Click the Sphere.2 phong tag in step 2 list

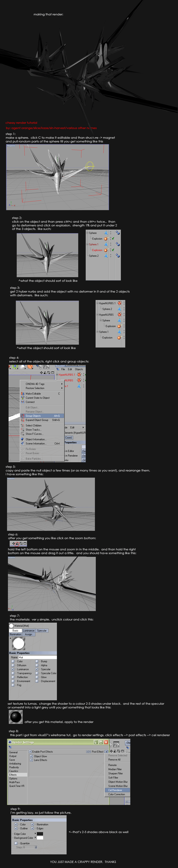(x=118, y=256)
